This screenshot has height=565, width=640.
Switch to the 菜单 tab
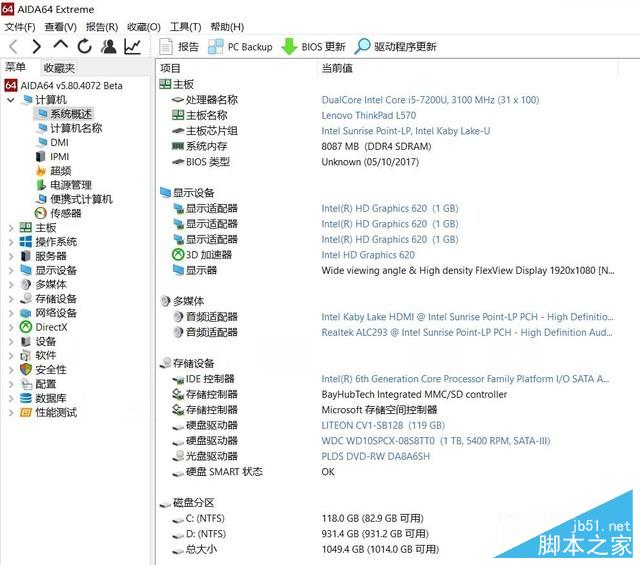(16, 67)
